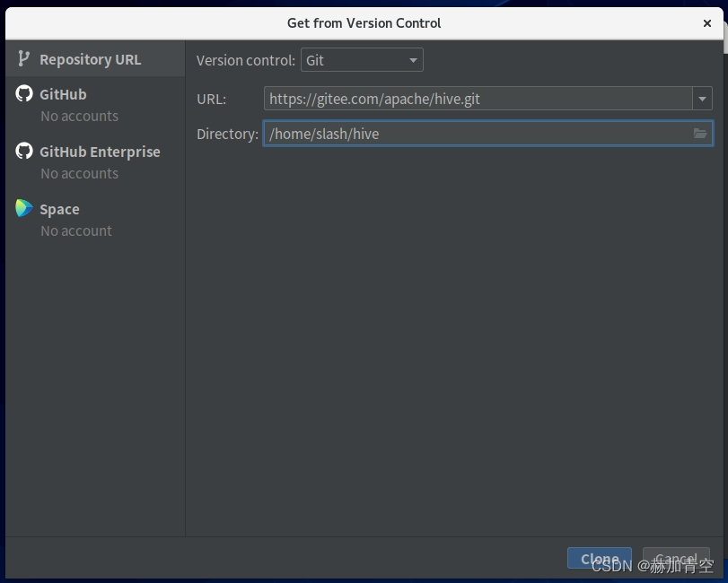Click the 'Directory:' label
The image size is (728, 583).
coord(227,134)
